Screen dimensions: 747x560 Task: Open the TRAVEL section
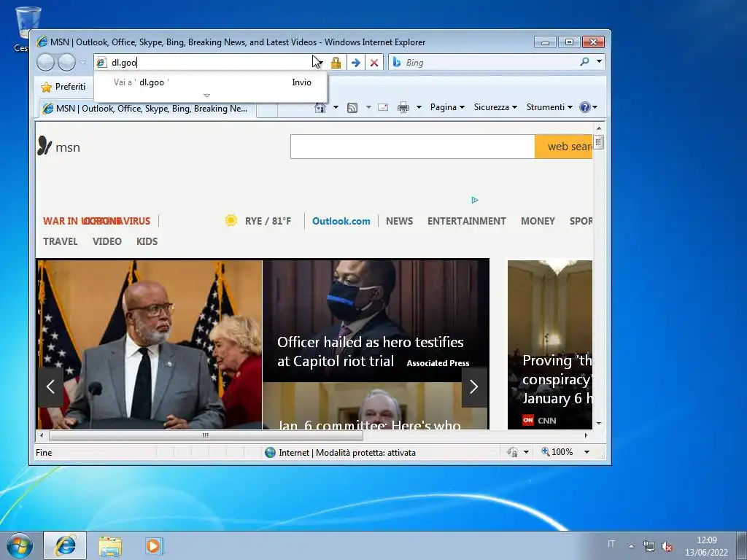[60, 241]
